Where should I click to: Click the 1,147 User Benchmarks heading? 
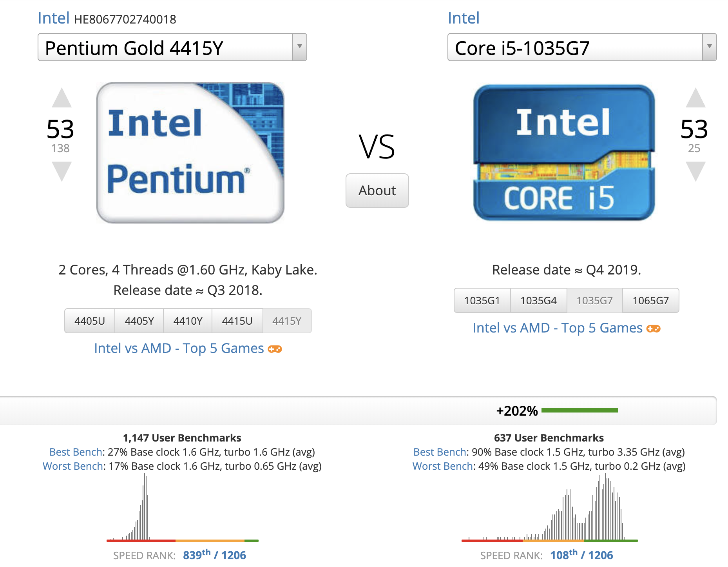click(182, 438)
